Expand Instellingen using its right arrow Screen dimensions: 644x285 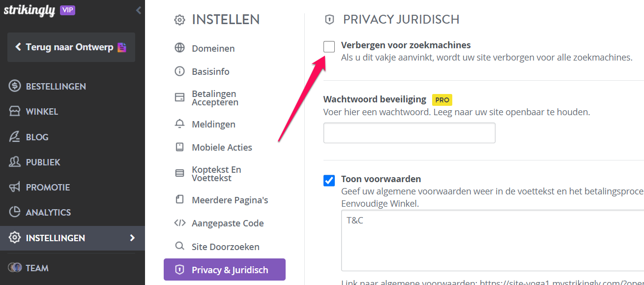(x=132, y=238)
